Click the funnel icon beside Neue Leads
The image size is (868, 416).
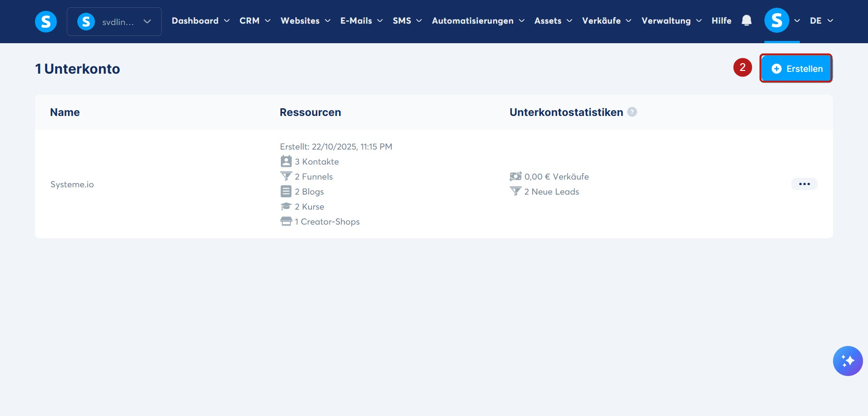[x=515, y=191]
